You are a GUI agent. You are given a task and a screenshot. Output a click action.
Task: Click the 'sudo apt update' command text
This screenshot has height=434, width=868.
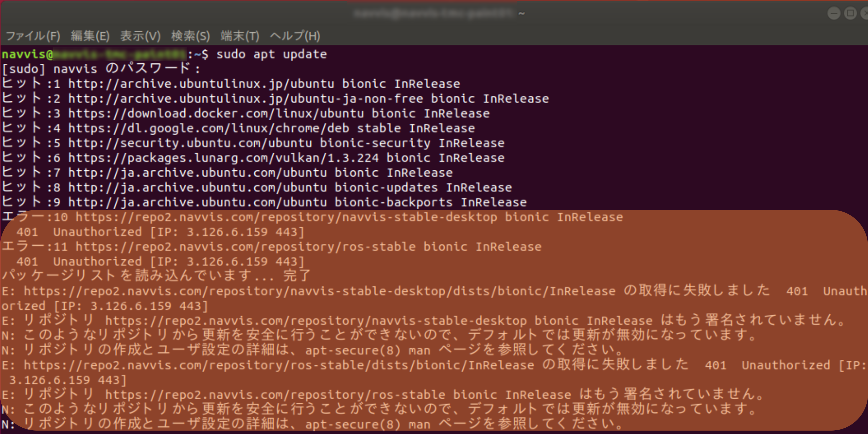coord(271,54)
